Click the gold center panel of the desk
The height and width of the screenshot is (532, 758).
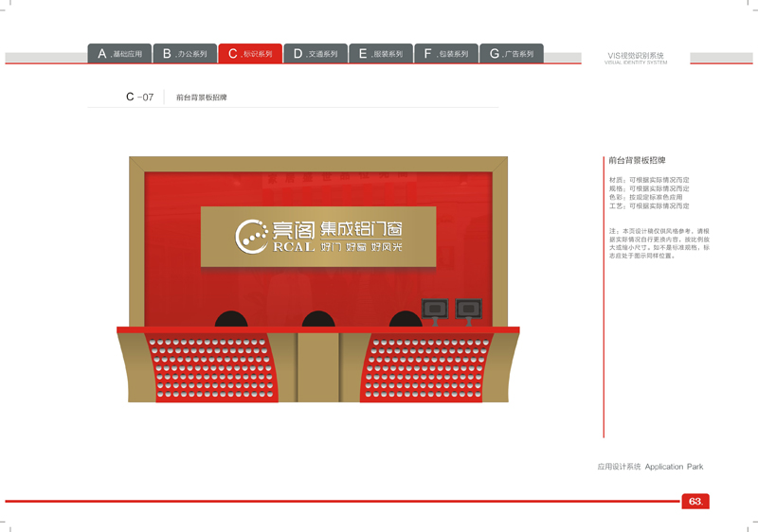coord(318,367)
